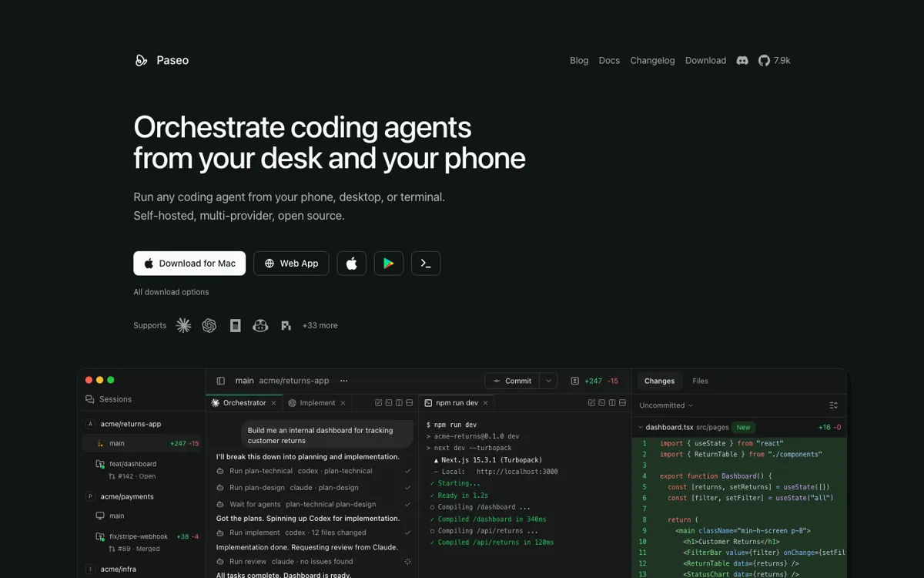924x578 pixels.
Task: Open the Commit dropdown arrow
Action: [x=548, y=381]
